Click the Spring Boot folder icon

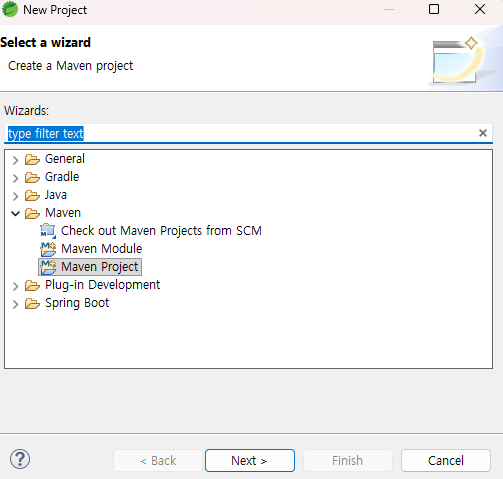point(32,303)
